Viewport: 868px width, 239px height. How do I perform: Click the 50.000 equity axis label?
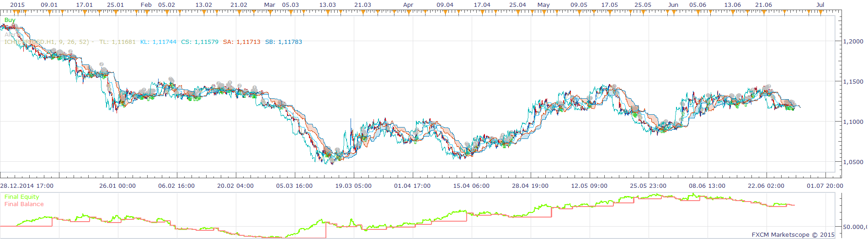[x=855, y=227]
